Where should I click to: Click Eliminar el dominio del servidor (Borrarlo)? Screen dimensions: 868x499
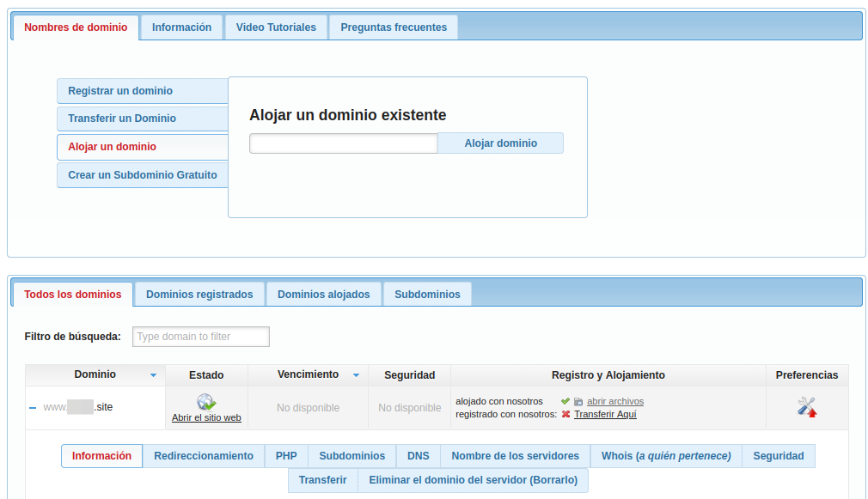point(474,479)
